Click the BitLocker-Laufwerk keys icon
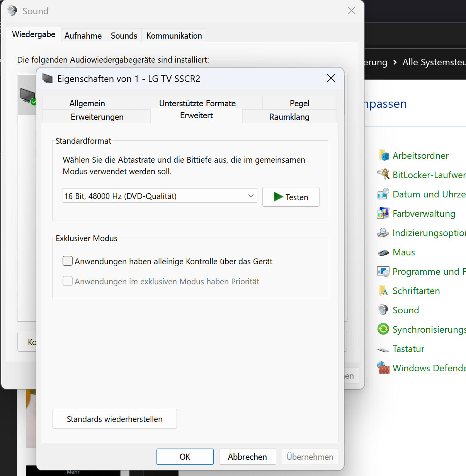Viewport: 466px width, 476px height. [383, 175]
